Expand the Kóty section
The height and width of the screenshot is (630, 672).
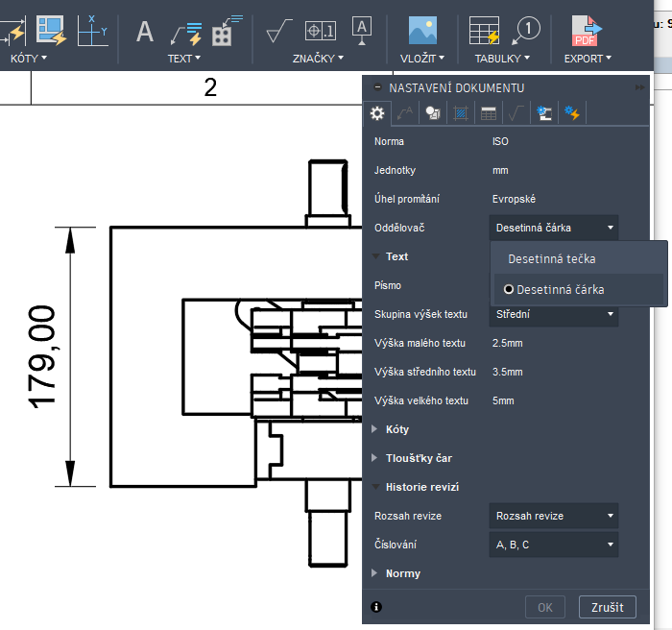396,429
